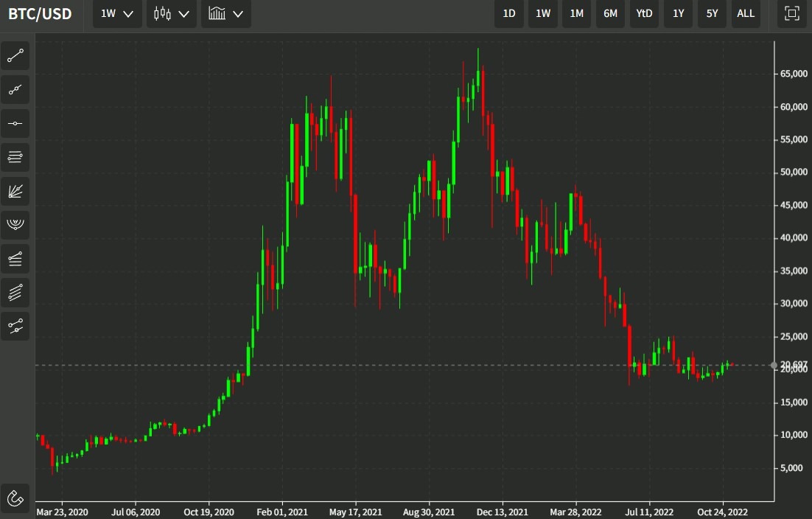Click the current price marker dot on axis
Image resolution: width=812 pixels, height=519 pixels.
coord(774,365)
